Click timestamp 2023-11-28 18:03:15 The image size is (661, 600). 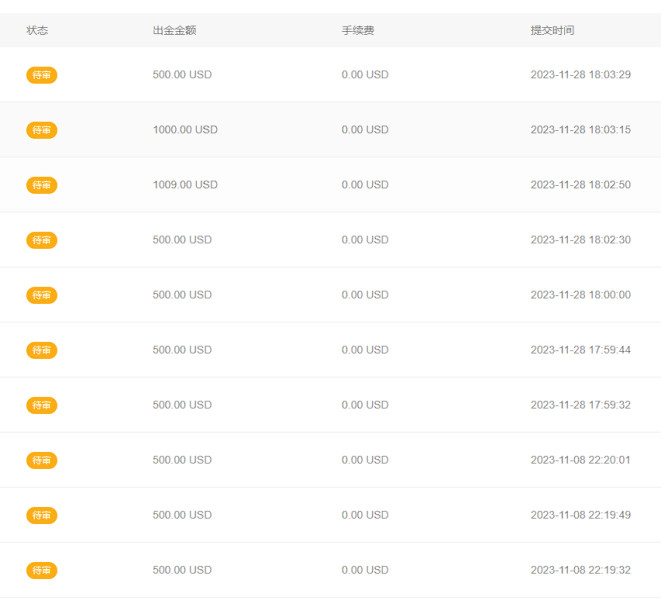tap(580, 129)
